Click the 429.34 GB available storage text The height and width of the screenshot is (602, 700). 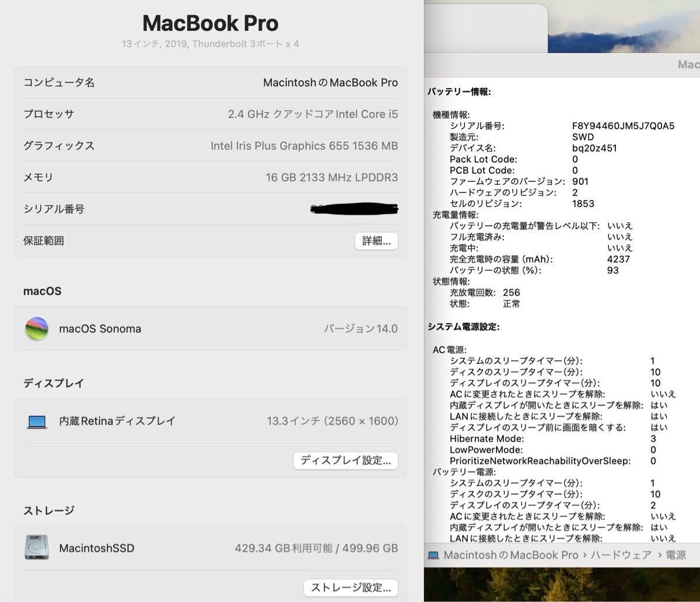point(311,548)
